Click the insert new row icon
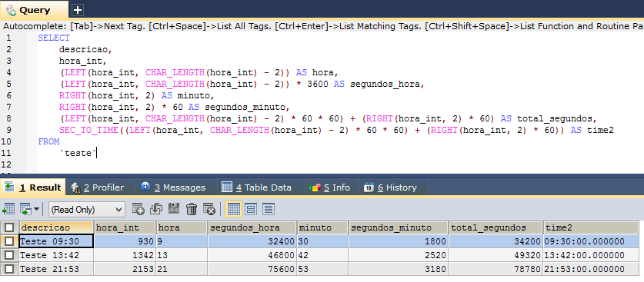This screenshot has height=282, width=644. click(138, 210)
